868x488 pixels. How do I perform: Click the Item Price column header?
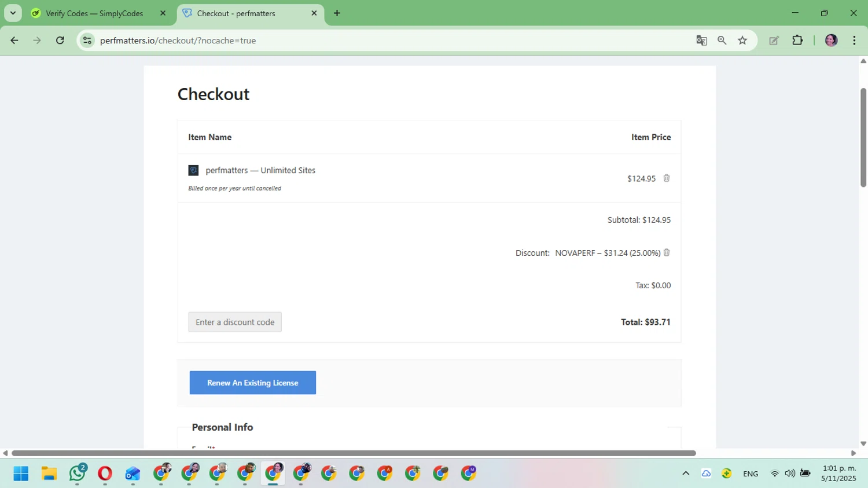(651, 137)
